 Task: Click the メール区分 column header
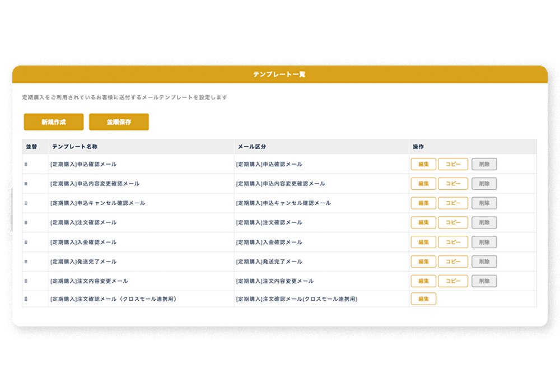251,147
